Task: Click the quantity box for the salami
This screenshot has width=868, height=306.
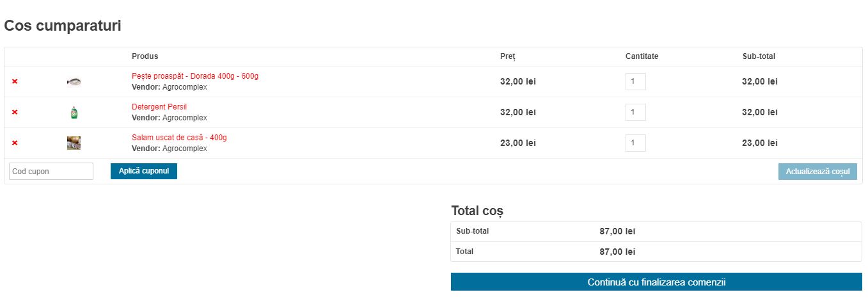Action: click(x=635, y=143)
